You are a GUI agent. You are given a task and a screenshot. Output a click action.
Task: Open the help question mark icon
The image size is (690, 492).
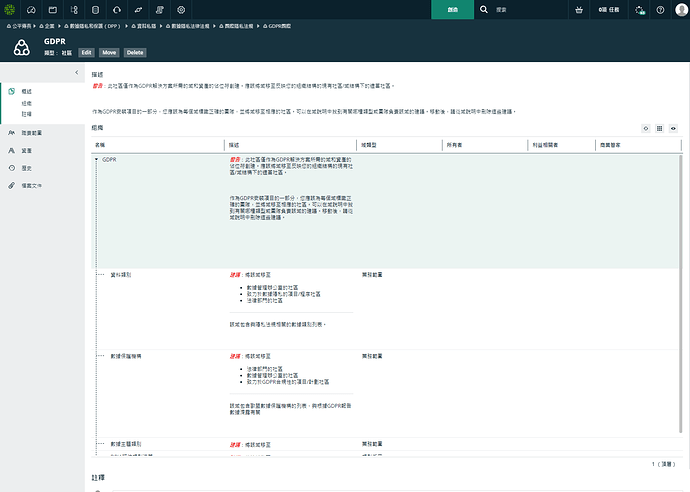(x=660, y=10)
